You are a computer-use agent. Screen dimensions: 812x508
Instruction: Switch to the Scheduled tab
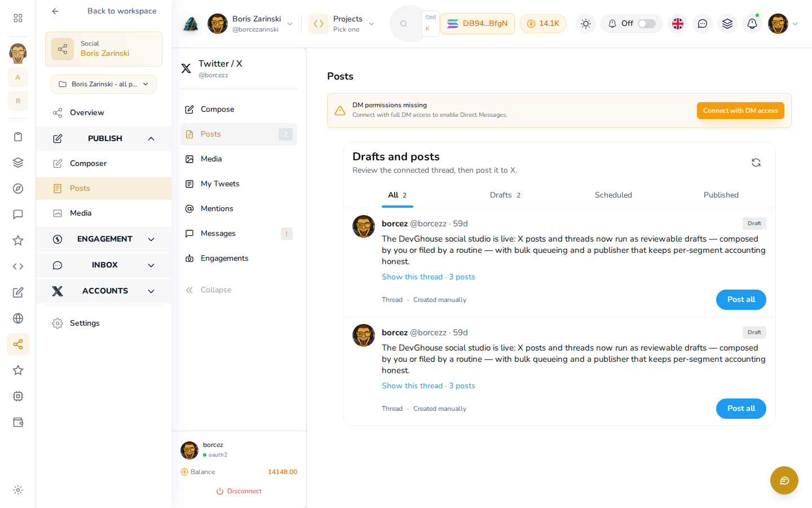pyautogui.click(x=614, y=195)
